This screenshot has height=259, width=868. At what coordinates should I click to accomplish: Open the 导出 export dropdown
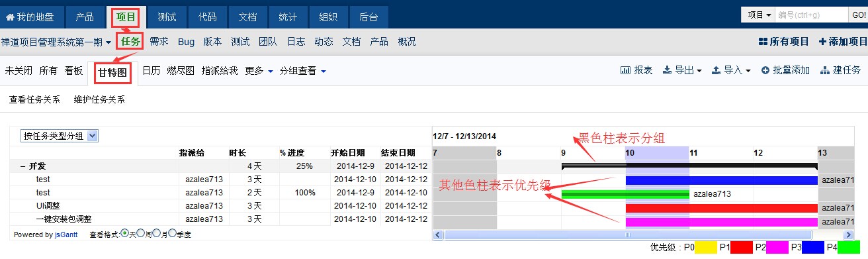pos(682,70)
